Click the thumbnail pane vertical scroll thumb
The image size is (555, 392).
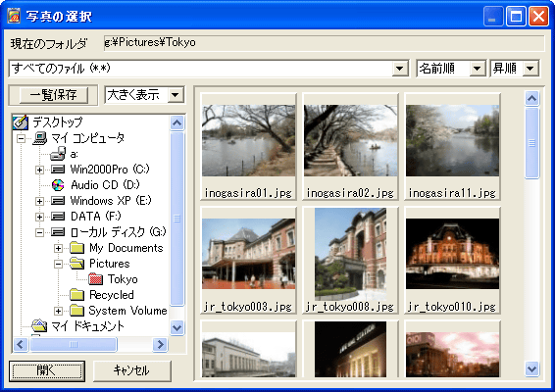pos(532,143)
